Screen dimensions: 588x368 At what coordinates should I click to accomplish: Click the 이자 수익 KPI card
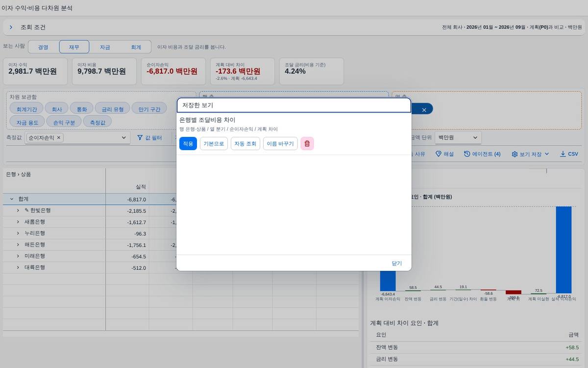pos(36,71)
